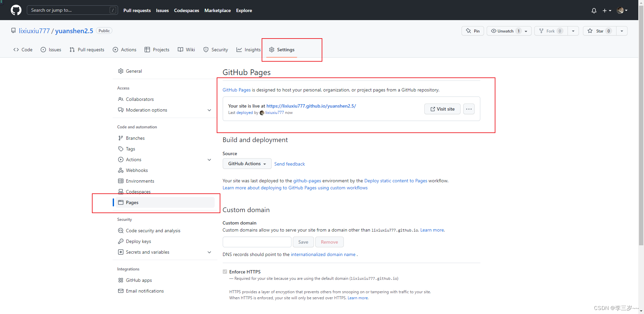Click the Send feedback link
Image resolution: width=644 pixels, height=314 pixels.
(289, 164)
